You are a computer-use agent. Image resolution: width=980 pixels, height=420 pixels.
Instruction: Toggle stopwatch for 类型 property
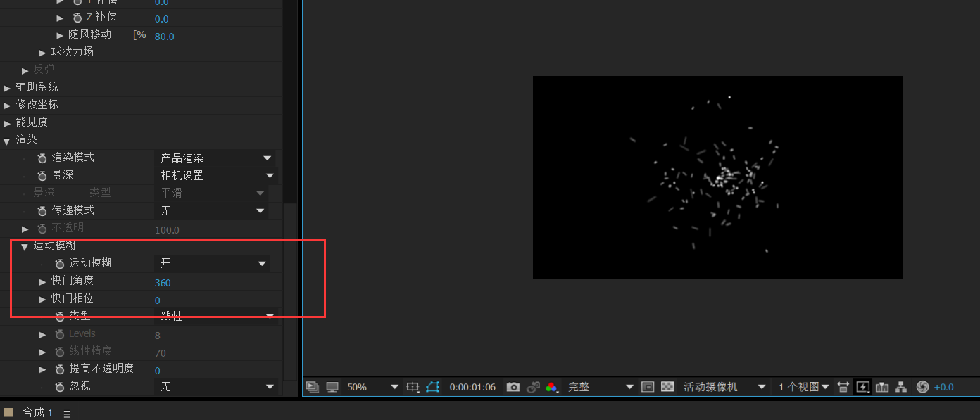[x=60, y=317]
